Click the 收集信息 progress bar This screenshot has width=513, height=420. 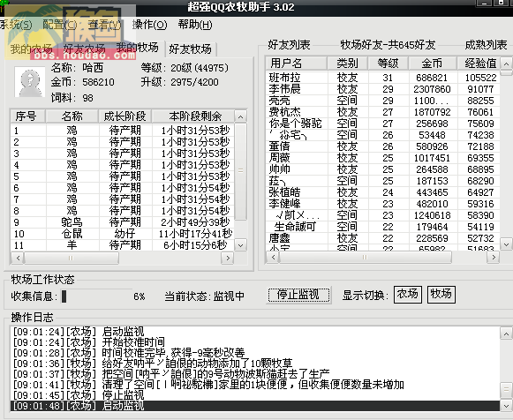coord(97,296)
